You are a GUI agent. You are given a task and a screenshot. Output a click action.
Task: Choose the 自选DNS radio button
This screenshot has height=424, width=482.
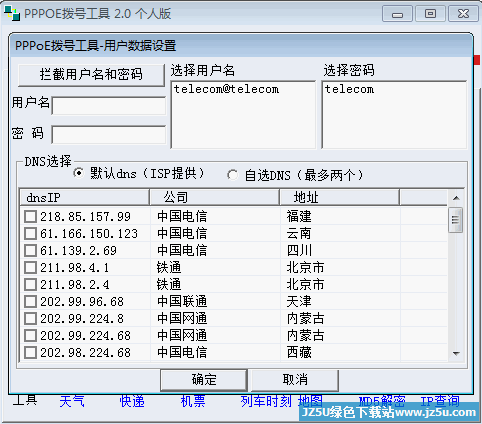pyautogui.click(x=232, y=175)
